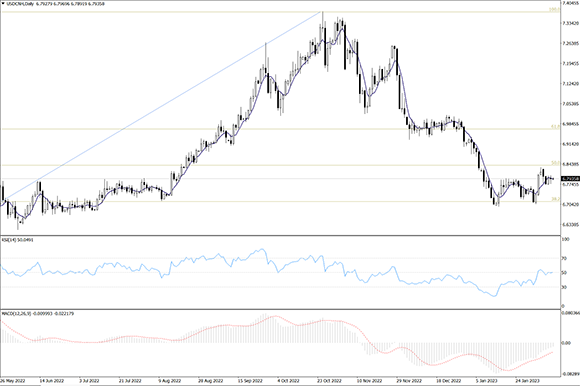Click the 18 Dec 2022 date label

pyautogui.click(x=448, y=380)
